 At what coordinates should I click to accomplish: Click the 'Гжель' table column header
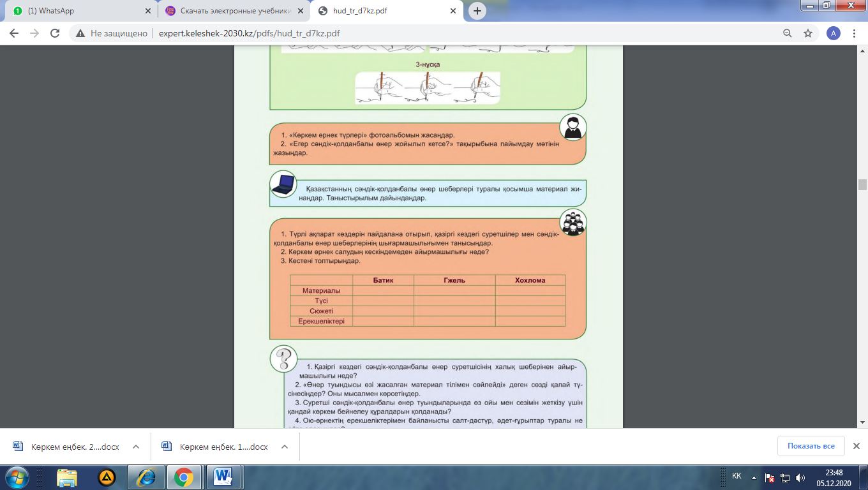tap(454, 280)
